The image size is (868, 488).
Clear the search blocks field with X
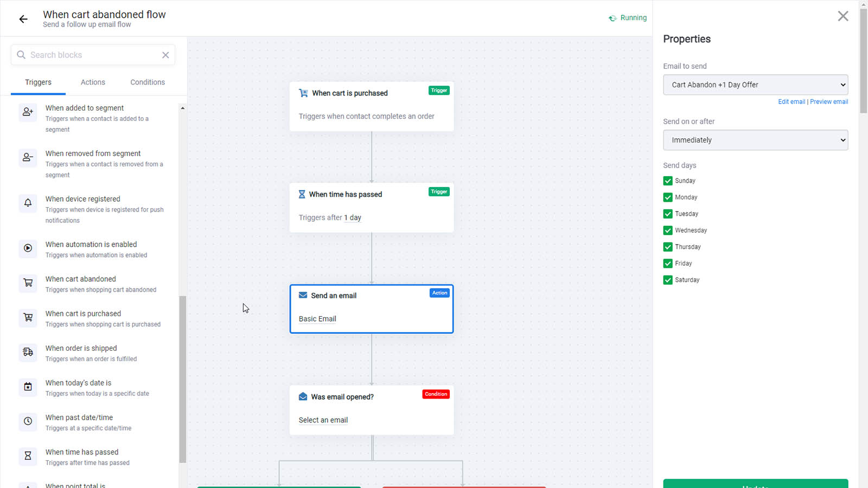[165, 55]
